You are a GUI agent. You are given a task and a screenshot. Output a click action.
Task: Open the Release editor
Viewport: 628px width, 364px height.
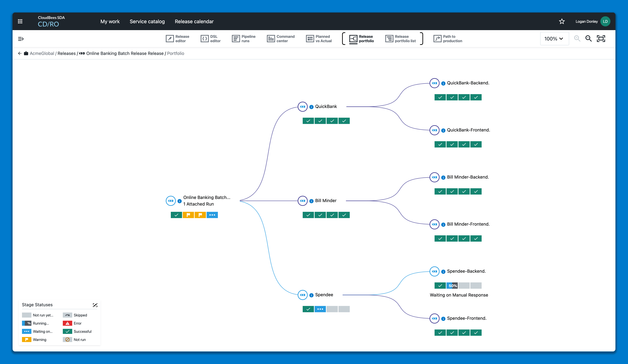pos(177,39)
